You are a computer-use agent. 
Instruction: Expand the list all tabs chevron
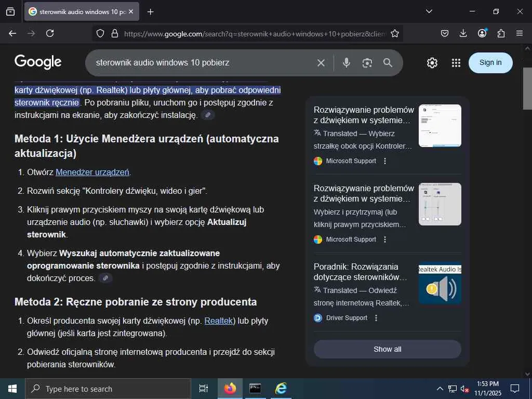coord(429,11)
